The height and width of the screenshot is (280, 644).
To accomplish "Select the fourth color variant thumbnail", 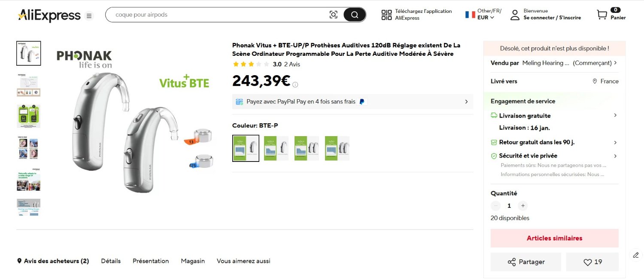I will (337, 148).
